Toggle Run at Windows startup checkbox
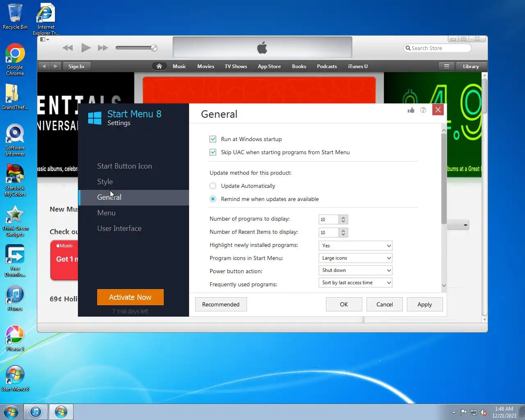The image size is (525, 420). (213, 139)
